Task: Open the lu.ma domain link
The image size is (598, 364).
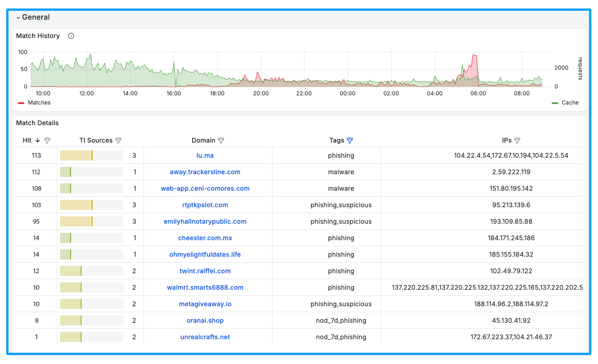Action: (x=205, y=155)
